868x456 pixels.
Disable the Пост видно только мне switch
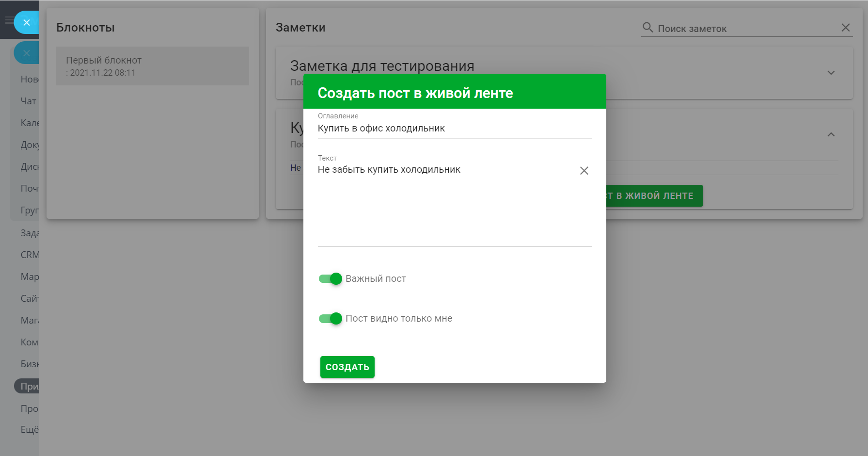(x=331, y=319)
